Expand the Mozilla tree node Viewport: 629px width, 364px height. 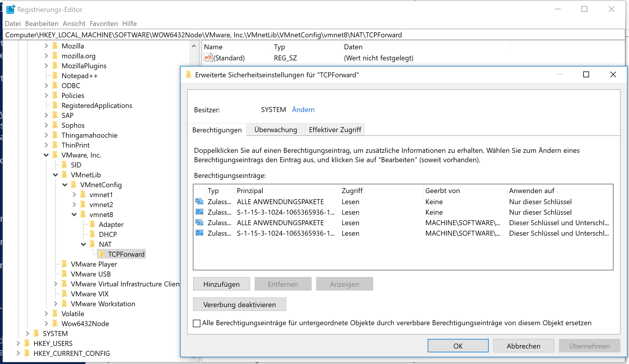point(46,46)
